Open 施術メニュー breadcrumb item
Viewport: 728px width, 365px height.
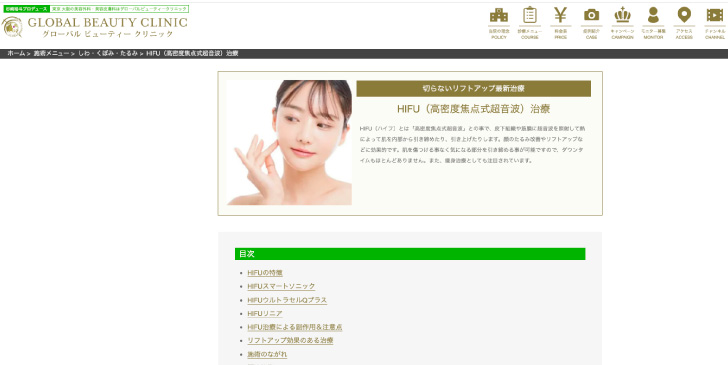tap(51, 53)
